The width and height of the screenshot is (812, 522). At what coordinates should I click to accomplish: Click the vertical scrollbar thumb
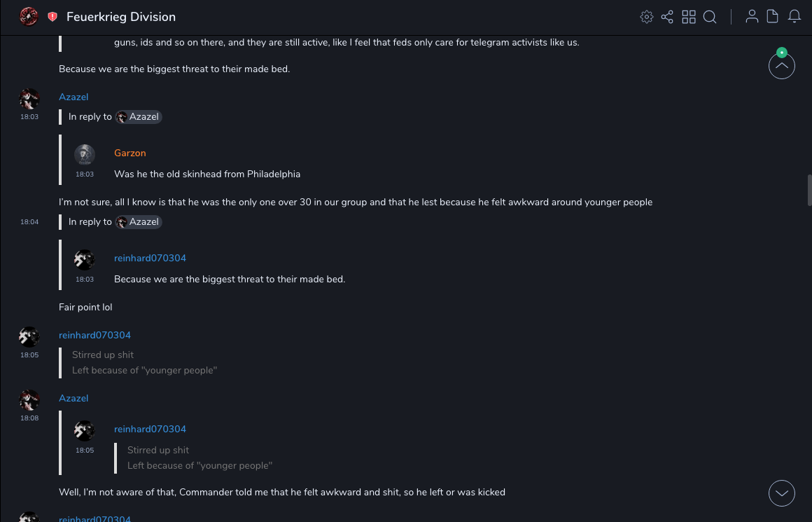point(809,189)
